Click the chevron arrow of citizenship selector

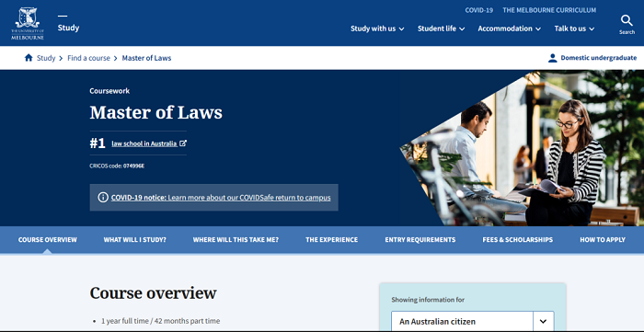coord(544,321)
